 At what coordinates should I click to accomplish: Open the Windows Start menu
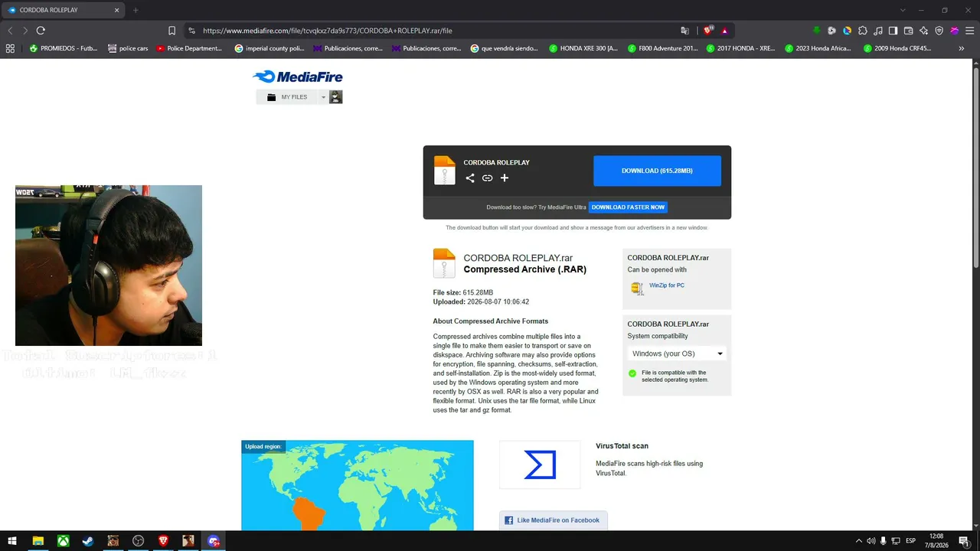coord(12,541)
